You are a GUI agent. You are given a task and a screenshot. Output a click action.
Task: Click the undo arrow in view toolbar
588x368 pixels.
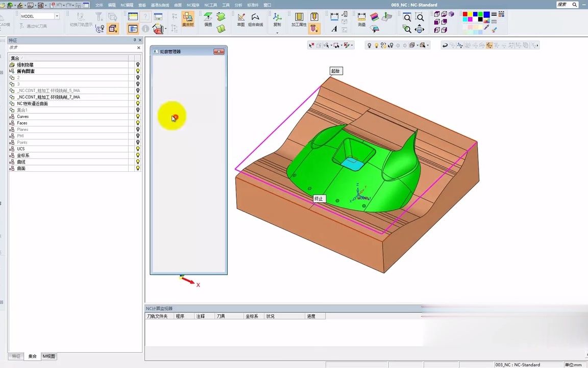point(445,45)
